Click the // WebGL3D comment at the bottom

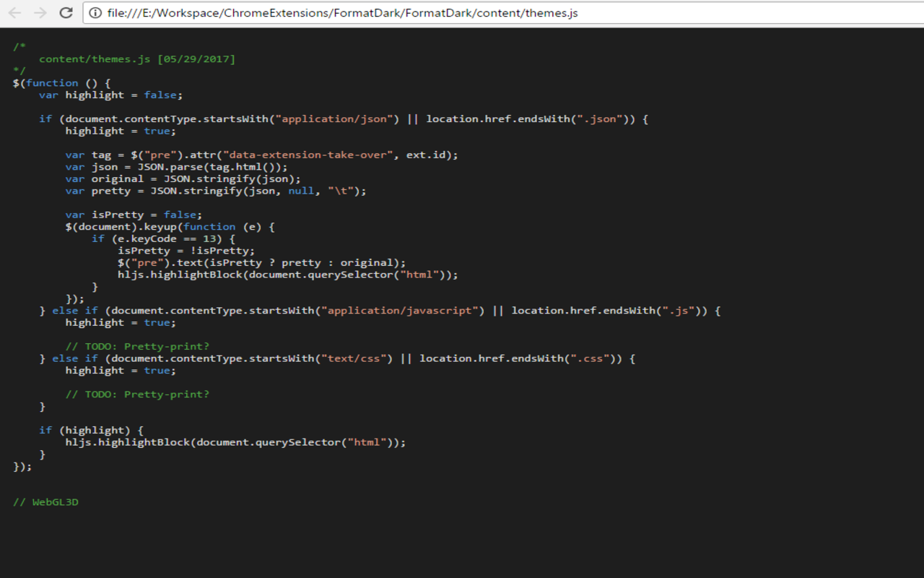(45, 501)
